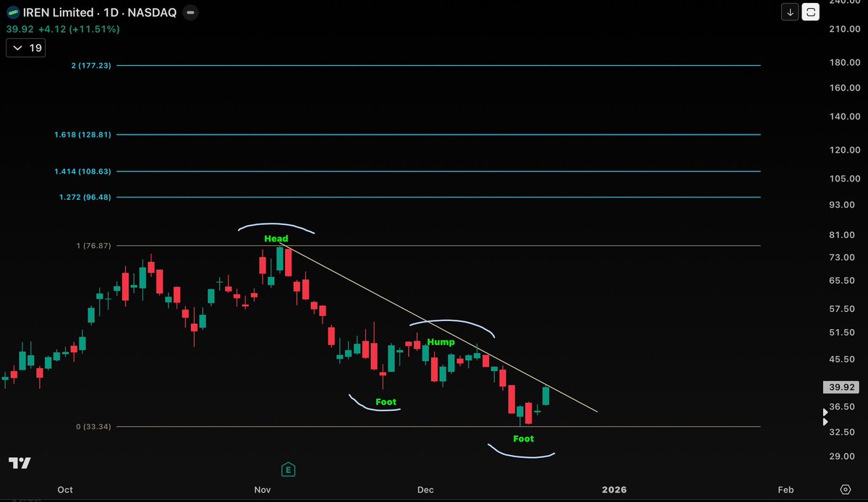Click the Feb label on time axis

click(786, 490)
